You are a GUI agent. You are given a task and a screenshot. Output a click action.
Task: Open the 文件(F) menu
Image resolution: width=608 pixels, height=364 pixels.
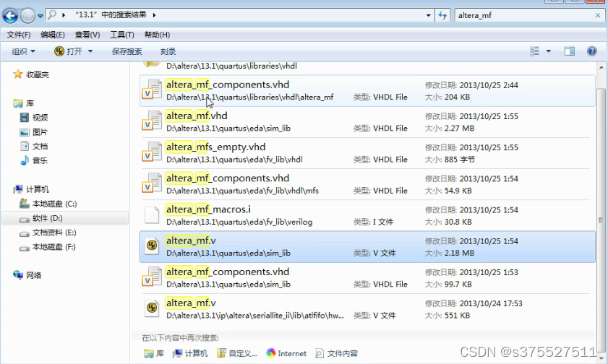click(18, 35)
